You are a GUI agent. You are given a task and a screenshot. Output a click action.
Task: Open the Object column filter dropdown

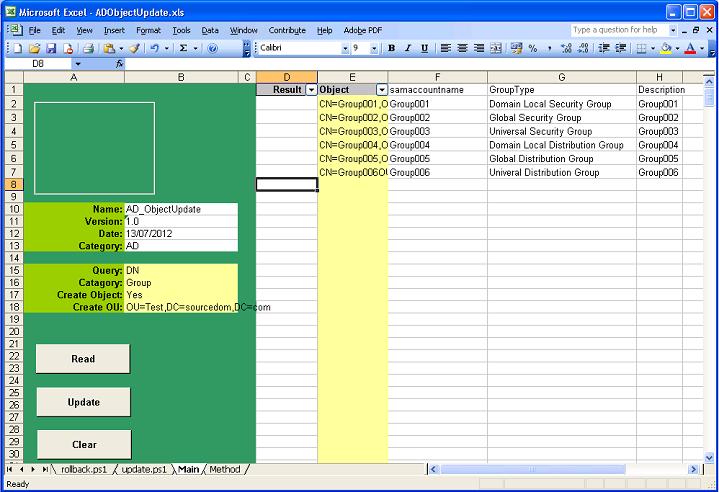pos(381,90)
